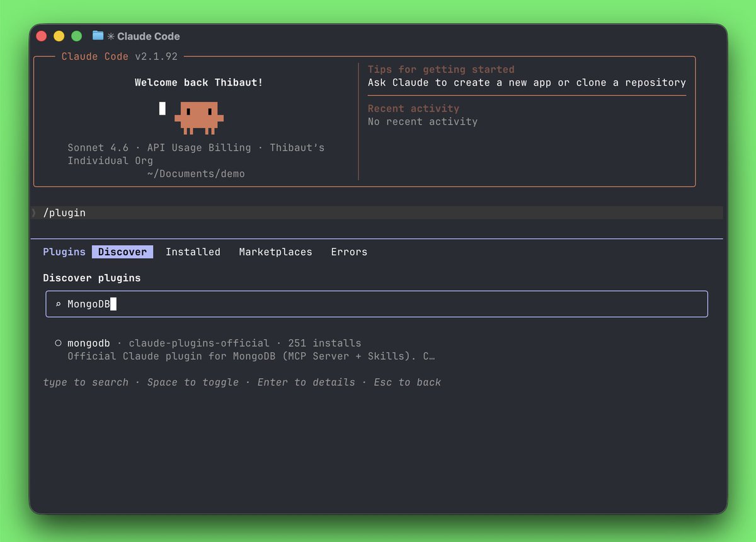Click the Claude pixel mascot icon
The height and width of the screenshot is (542, 756).
tap(199, 118)
